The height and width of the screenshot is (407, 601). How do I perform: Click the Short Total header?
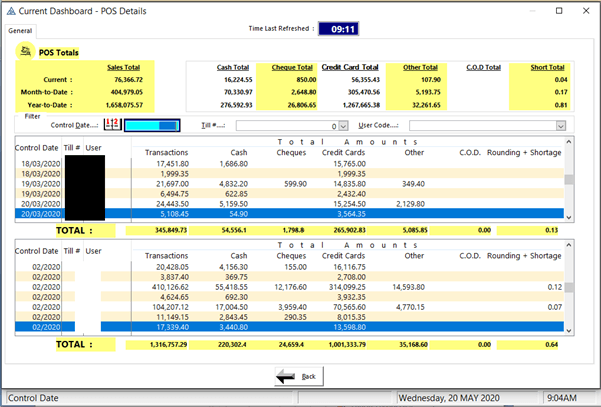coord(547,67)
